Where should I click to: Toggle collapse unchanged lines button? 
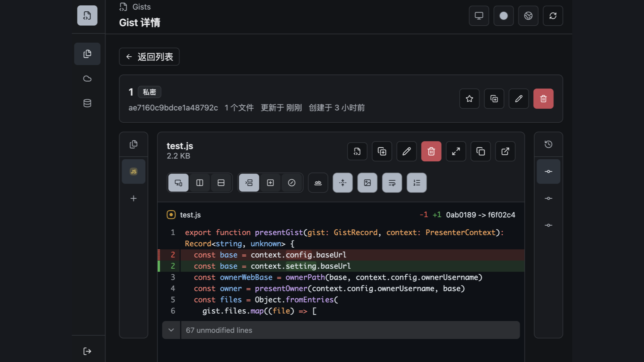pos(343,183)
